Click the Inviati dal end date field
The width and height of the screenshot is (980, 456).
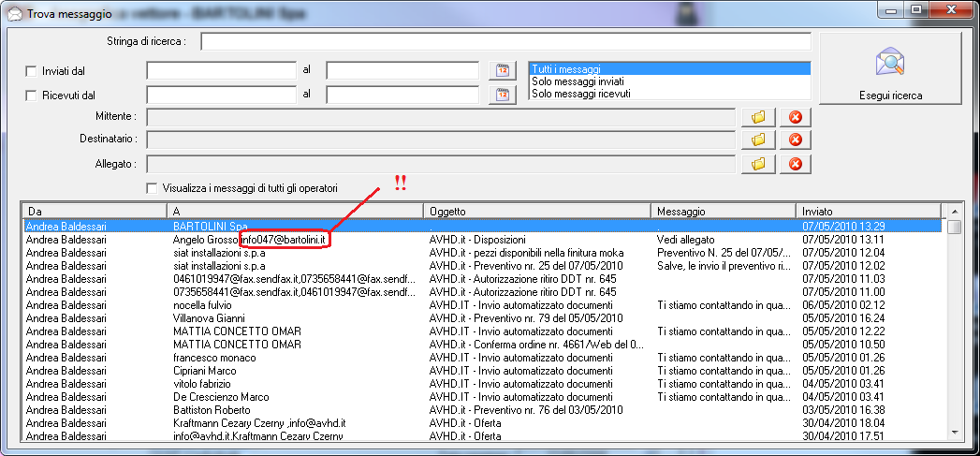402,70
